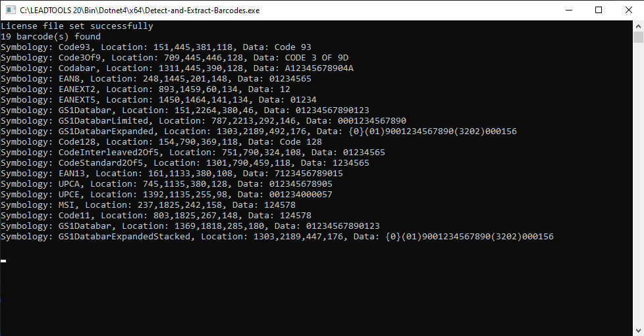Minimize the Detect-and-Extract-Barcodes console window

point(569,10)
